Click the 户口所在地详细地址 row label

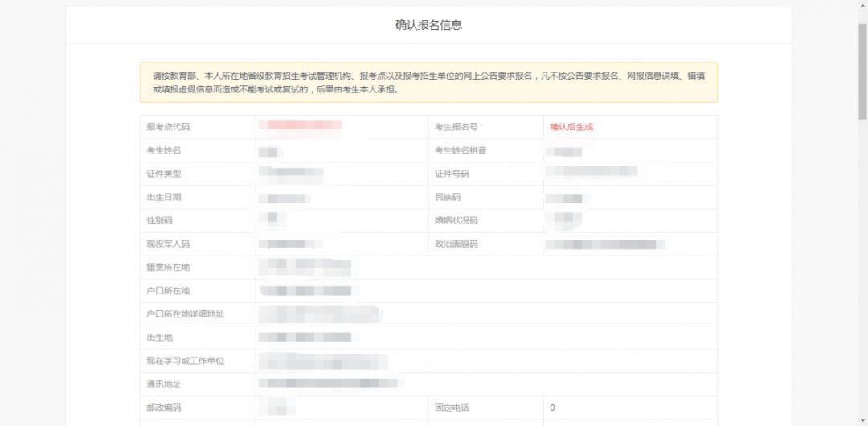185,314
